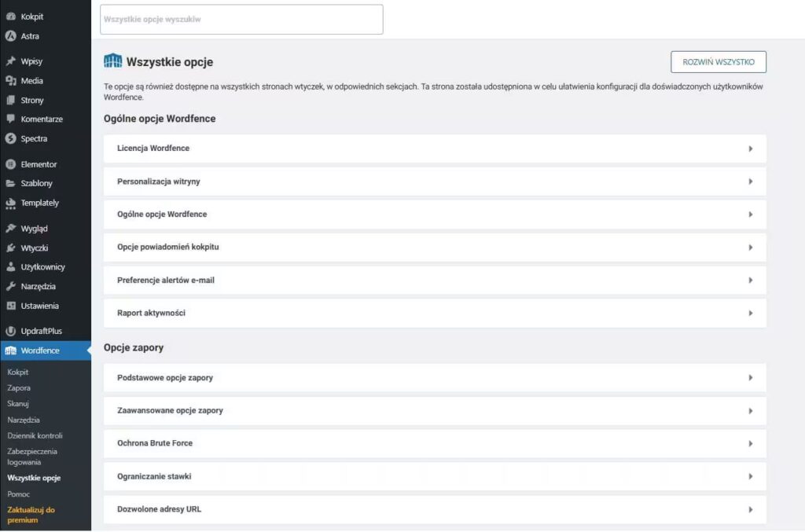Click the Wordfence fence icon in sidebar

coord(11,350)
